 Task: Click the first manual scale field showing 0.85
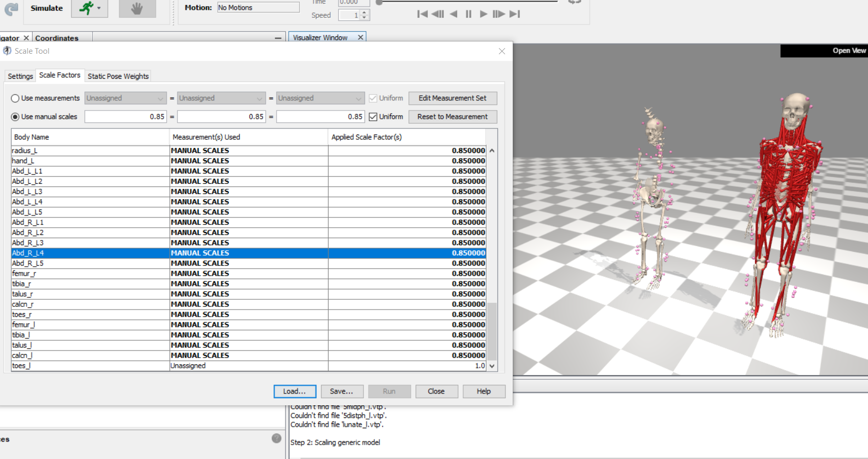point(126,117)
